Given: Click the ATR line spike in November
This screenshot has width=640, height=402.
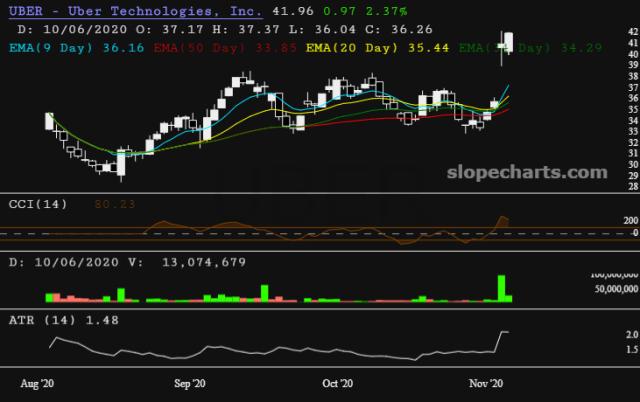Looking at the screenshot, I should [x=504, y=332].
